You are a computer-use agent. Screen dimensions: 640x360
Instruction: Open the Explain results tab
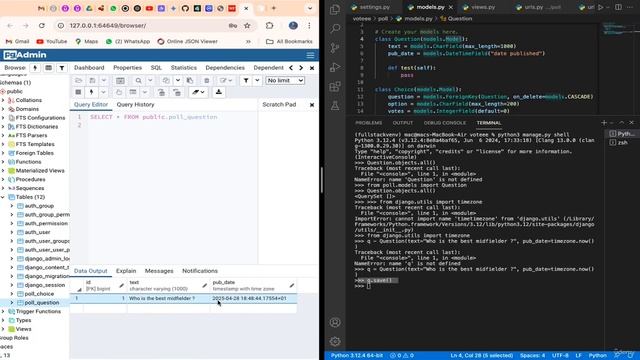coord(126,271)
